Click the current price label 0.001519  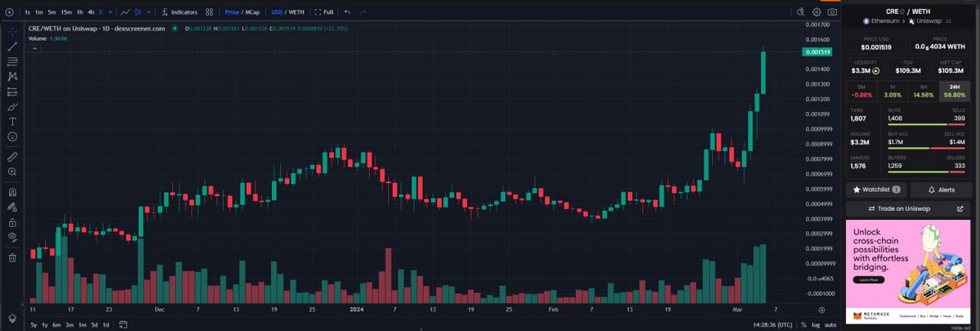pos(818,52)
